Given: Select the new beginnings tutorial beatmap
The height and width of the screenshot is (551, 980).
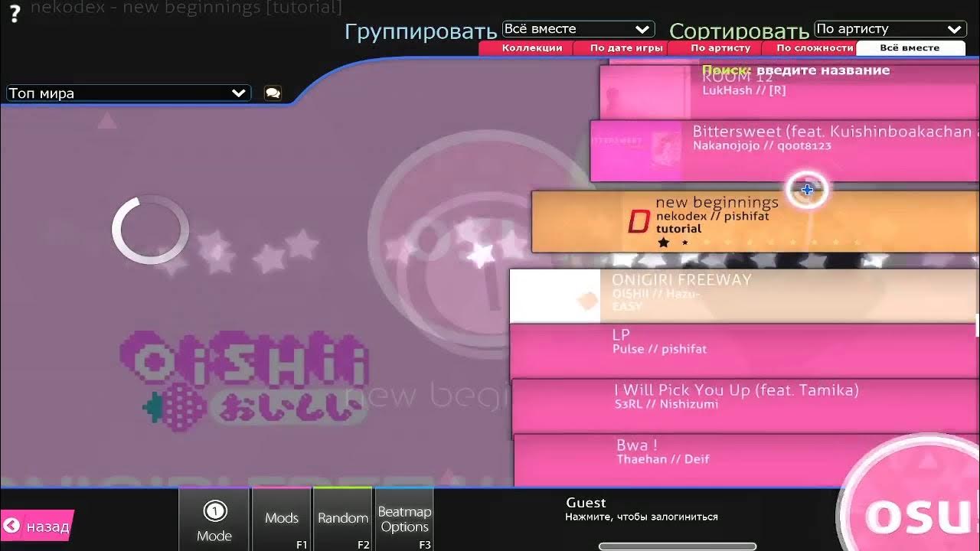Looking at the screenshot, I should pyautogui.click(x=754, y=222).
